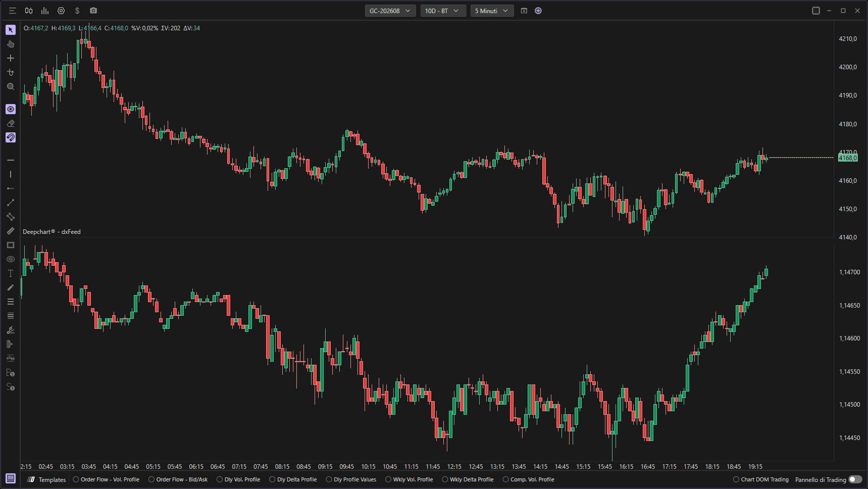The image size is (868, 489).
Task: Select the vertical line drawing tool
Action: [11, 174]
